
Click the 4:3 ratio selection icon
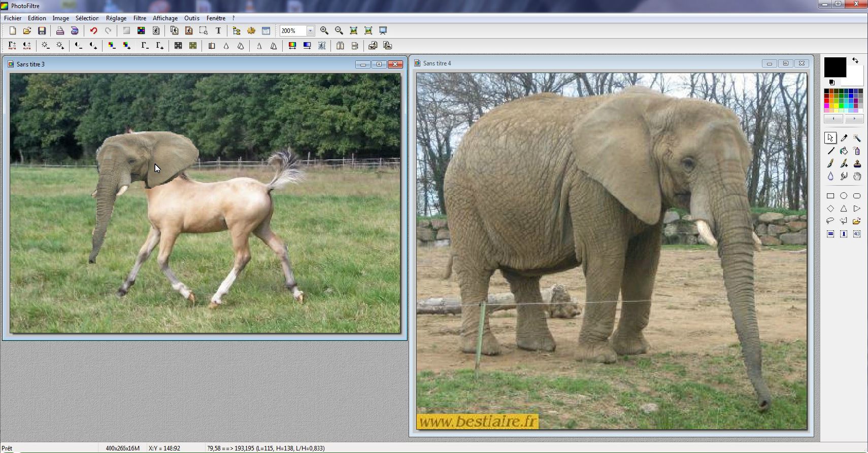[857, 234]
